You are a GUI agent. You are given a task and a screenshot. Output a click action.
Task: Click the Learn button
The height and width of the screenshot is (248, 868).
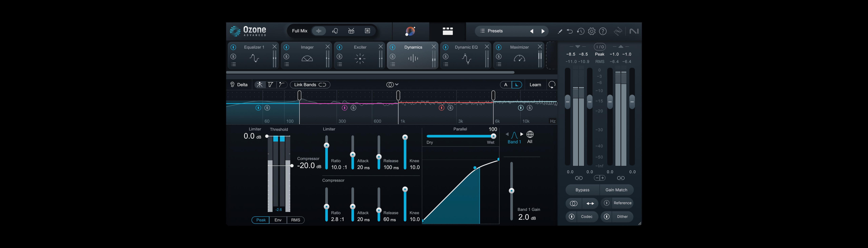[x=535, y=85]
